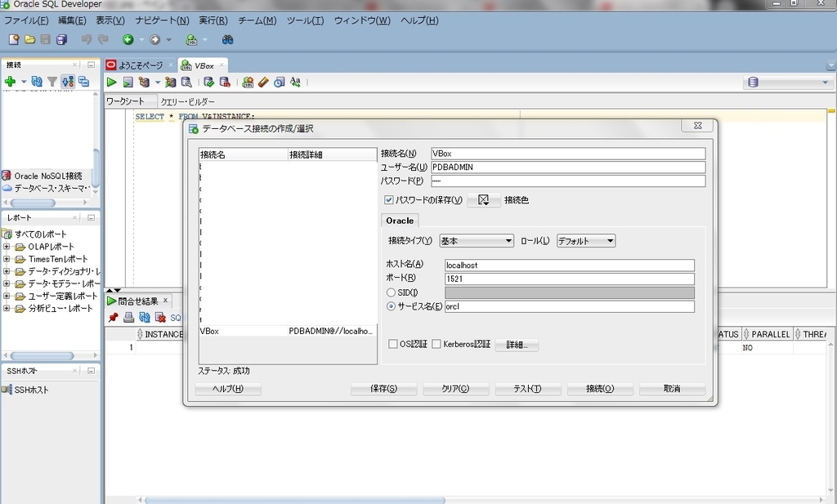This screenshot has height=504, width=837.
Task: Click the Open folder icon in main toolbar
Action: point(30,39)
